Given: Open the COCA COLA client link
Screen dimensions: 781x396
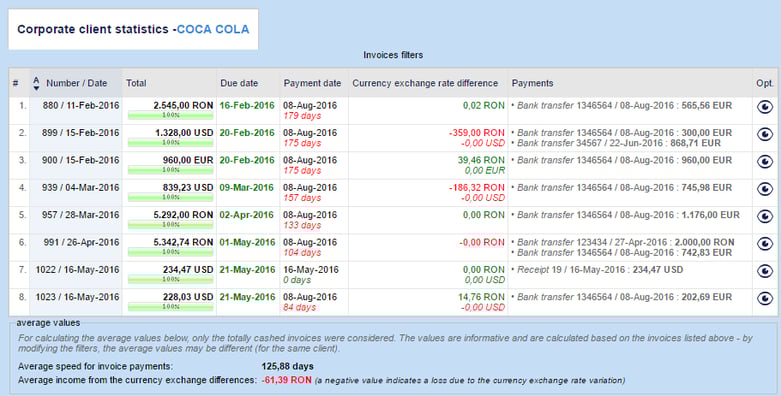Looking at the screenshot, I should point(213,29).
